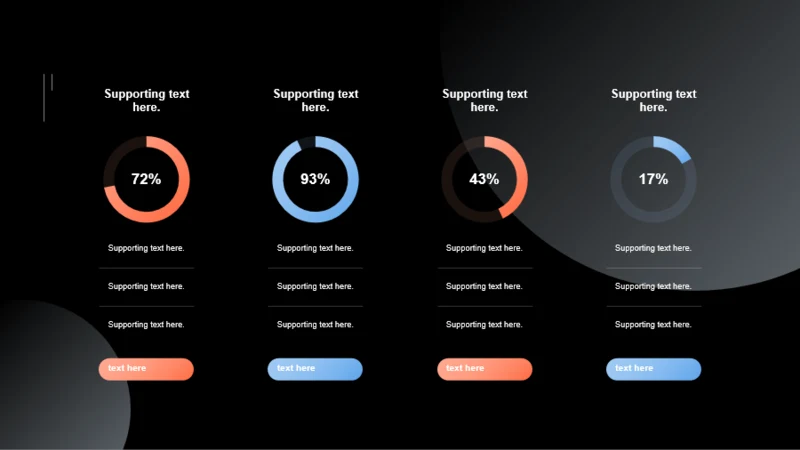Select the heading above the 43% chart

[x=484, y=101]
